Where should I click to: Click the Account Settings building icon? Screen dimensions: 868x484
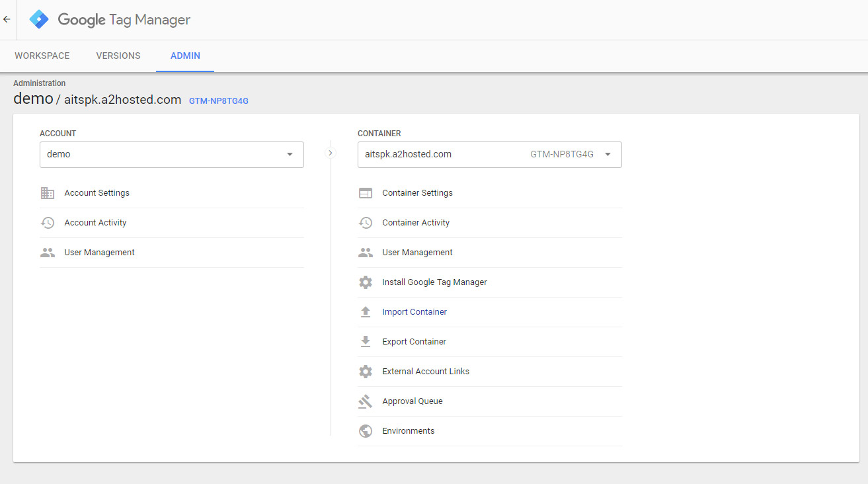pos(48,193)
